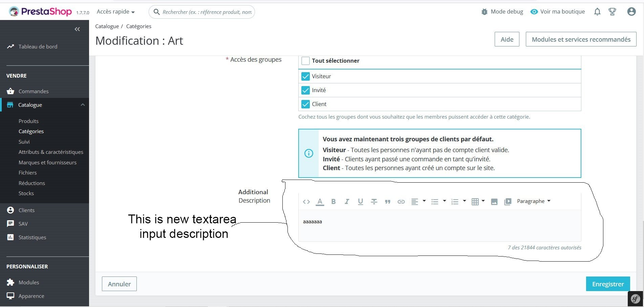Screen dimensions: 644x307
Task: Click the Symfony debug toolbar icon
Action: pos(636,299)
